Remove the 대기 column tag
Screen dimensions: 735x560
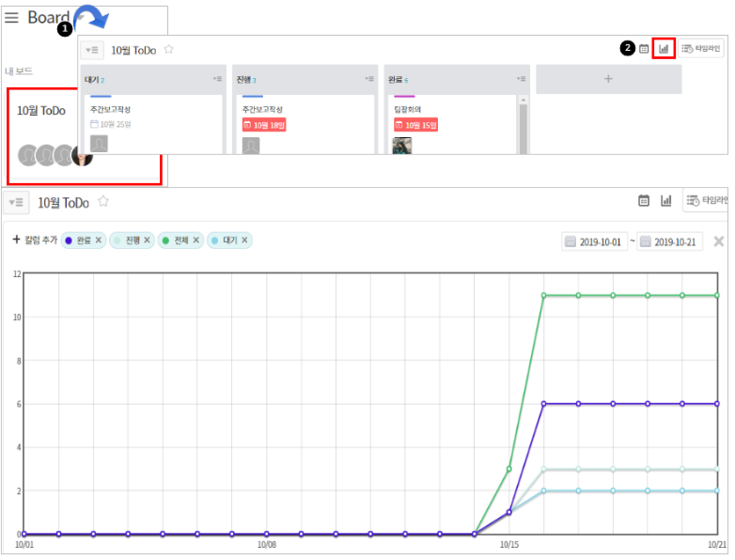click(244, 241)
